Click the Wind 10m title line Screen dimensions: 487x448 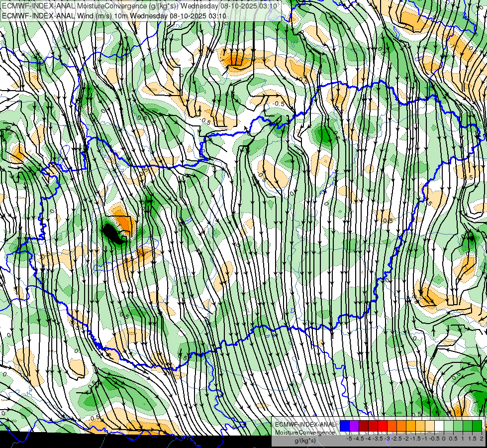pyautogui.click(x=113, y=15)
